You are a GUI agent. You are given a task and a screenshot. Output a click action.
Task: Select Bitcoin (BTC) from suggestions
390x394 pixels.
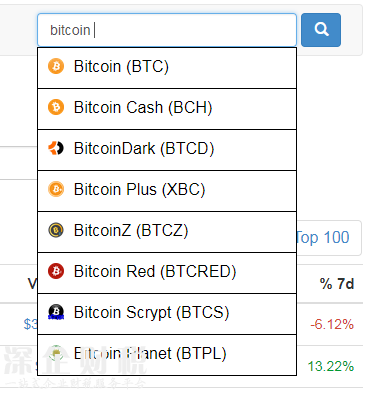pyautogui.click(x=167, y=68)
